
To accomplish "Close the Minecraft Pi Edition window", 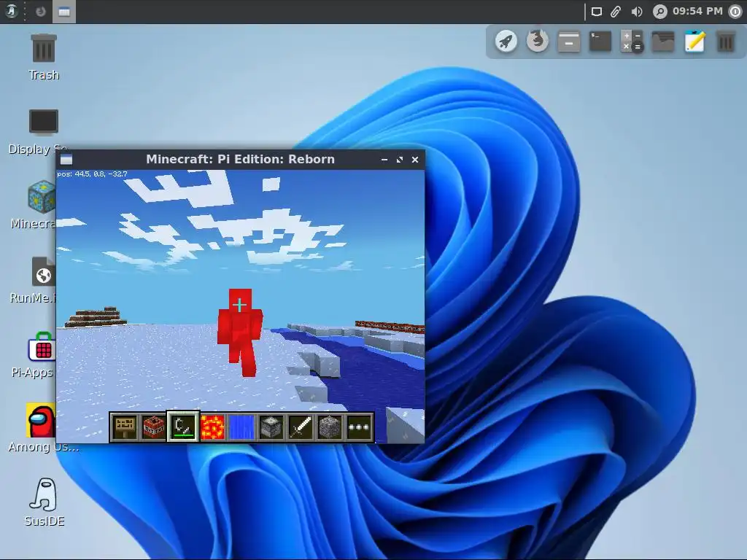I will [x=415, y=160].
